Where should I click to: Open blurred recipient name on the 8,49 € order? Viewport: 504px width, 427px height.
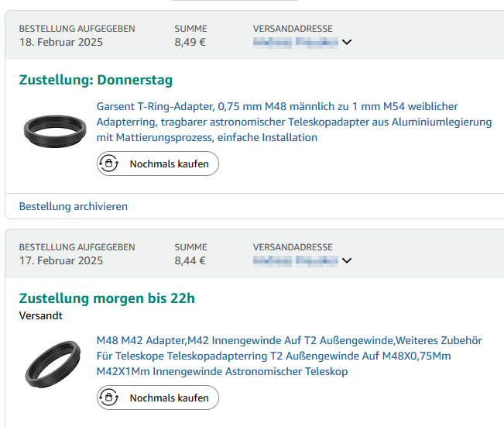coord(296,42)
